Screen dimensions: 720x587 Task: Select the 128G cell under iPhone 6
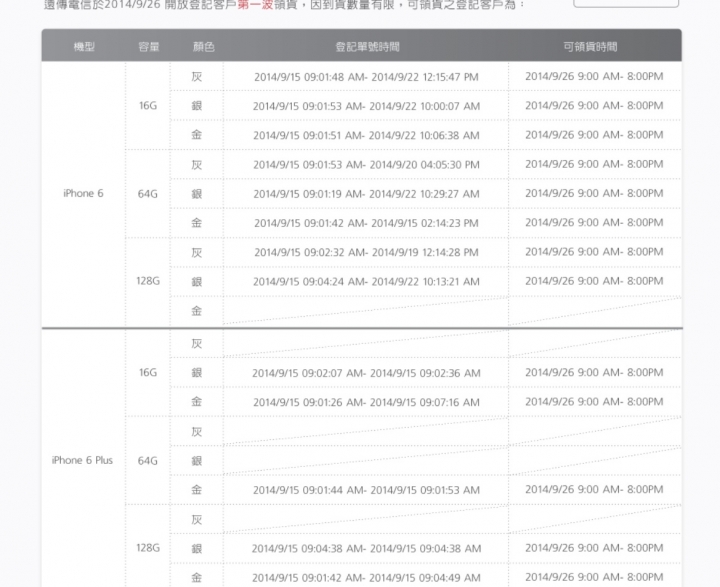pos(148,281)
